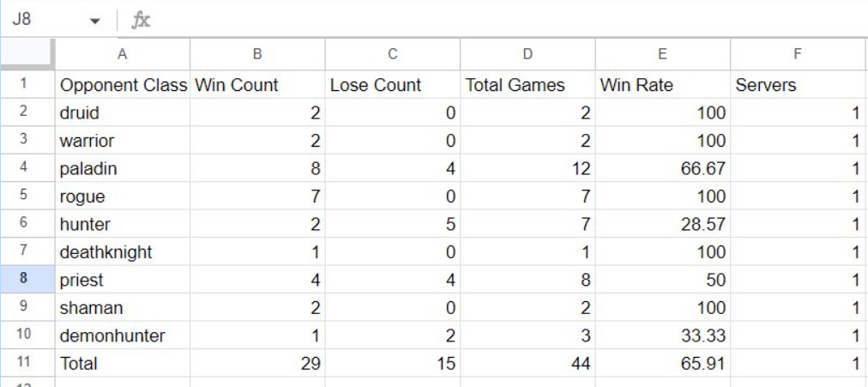Open the Name box dropdown arrow

point(95,21)
